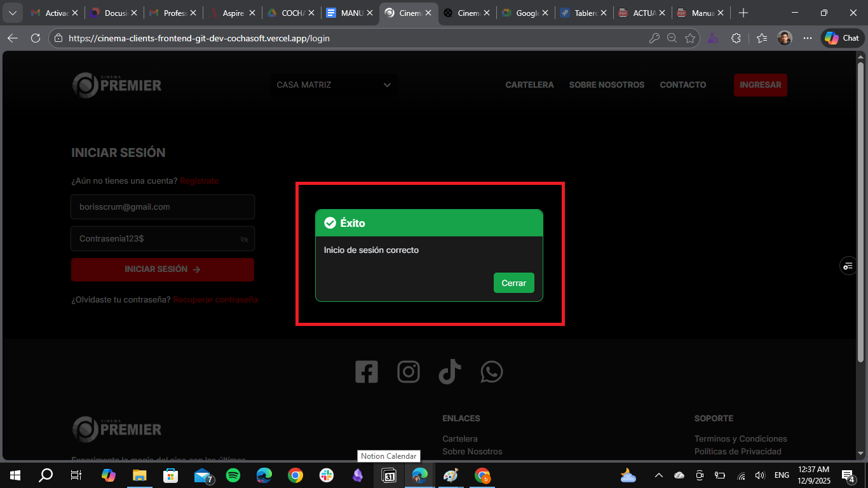
Task: Reload the page using the refresh icon
Action: click(x=36, y=38)
